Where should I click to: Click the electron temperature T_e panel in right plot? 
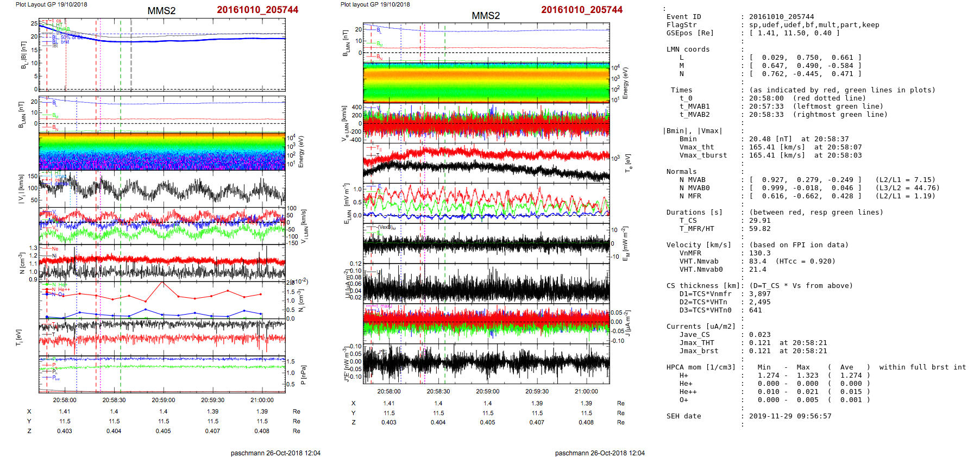pyautogui.click(x=486, y=162)
